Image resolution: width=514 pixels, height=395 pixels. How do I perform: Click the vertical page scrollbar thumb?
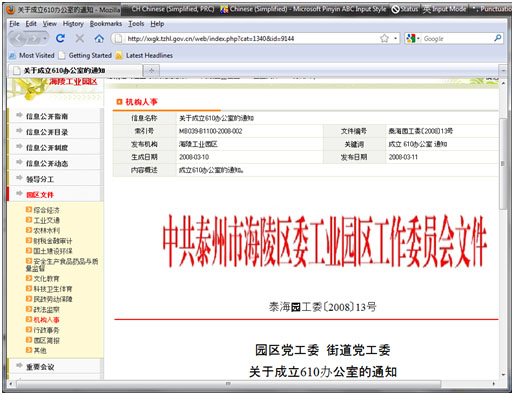(503, 163)
